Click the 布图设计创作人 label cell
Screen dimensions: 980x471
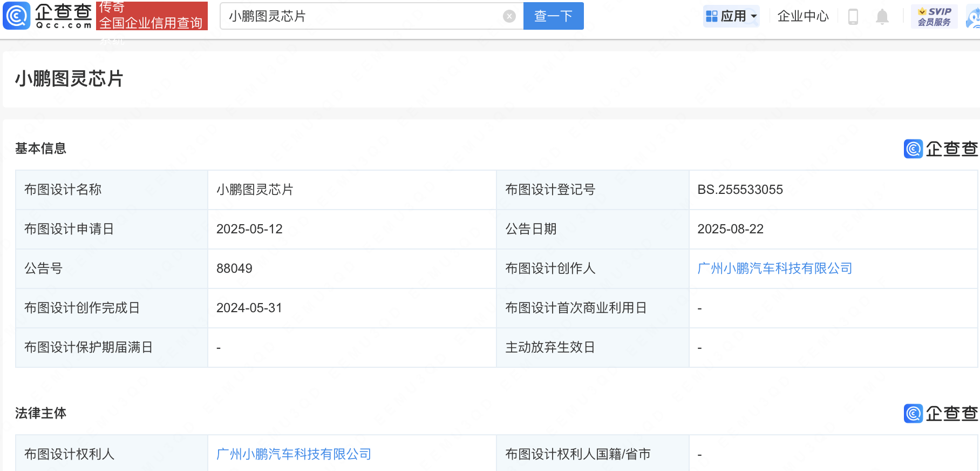tap(593, 268)
